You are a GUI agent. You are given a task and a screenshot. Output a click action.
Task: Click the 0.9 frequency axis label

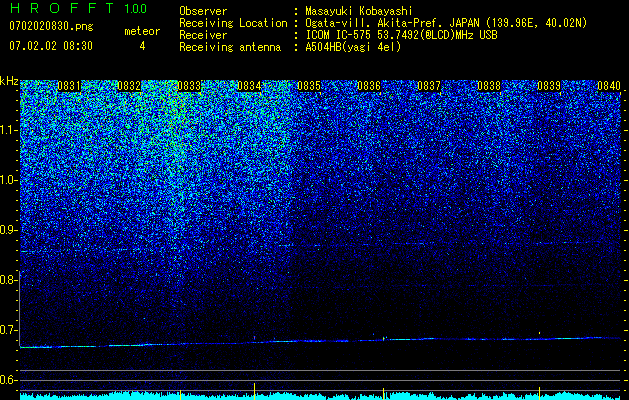(x=9, y=230)
